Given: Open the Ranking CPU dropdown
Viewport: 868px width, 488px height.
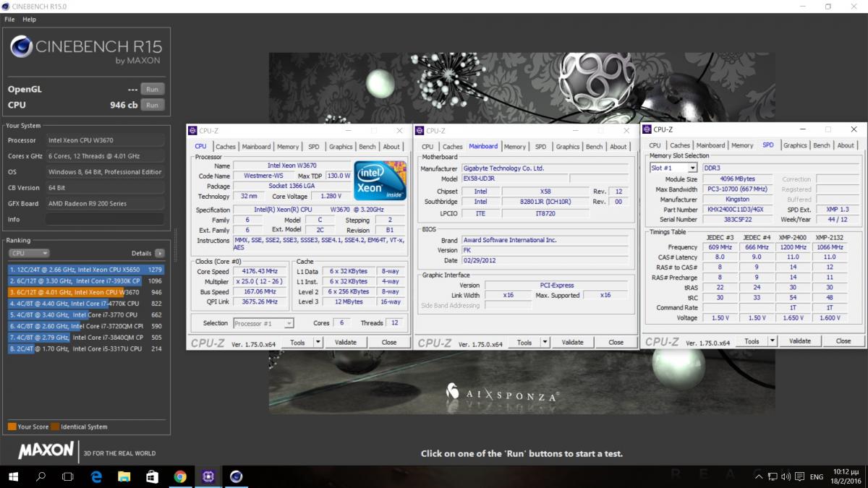Looking at the screenshot, I should coord(29,253).
